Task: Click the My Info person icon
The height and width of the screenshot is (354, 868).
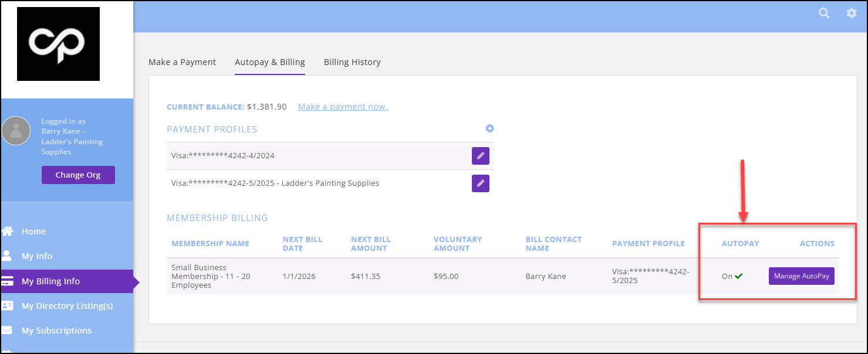Action: tap(7, 256)
